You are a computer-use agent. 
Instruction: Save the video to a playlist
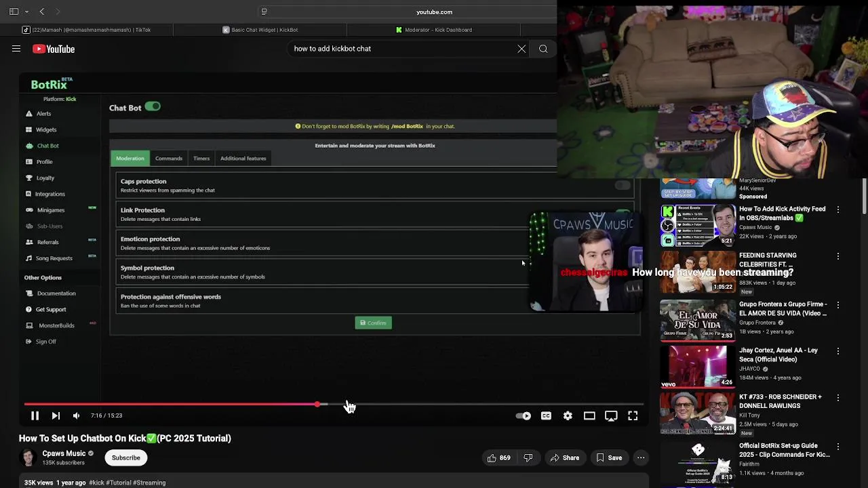[609, 457]
